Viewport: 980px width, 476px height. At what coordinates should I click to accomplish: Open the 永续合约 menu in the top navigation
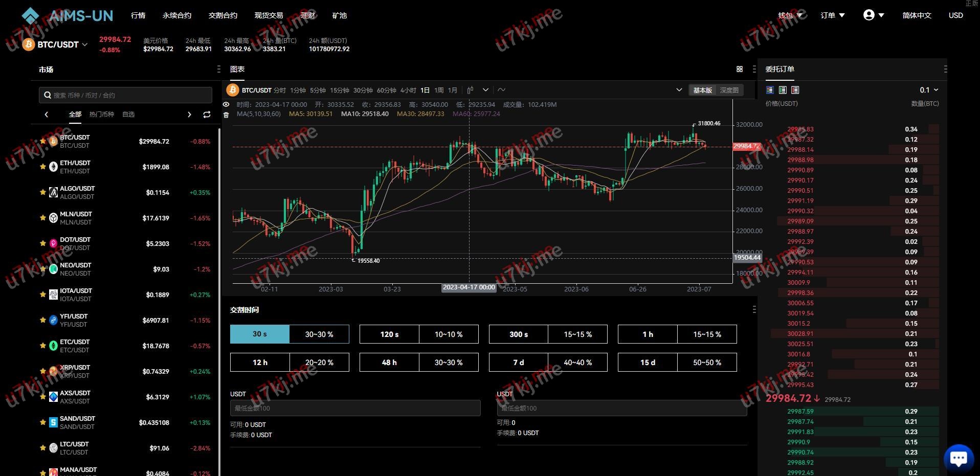176,15
